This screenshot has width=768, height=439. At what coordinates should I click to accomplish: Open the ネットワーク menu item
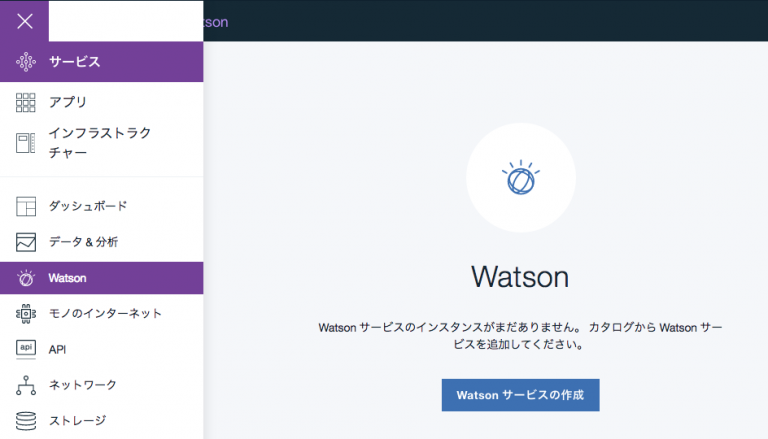click(82, 385)
